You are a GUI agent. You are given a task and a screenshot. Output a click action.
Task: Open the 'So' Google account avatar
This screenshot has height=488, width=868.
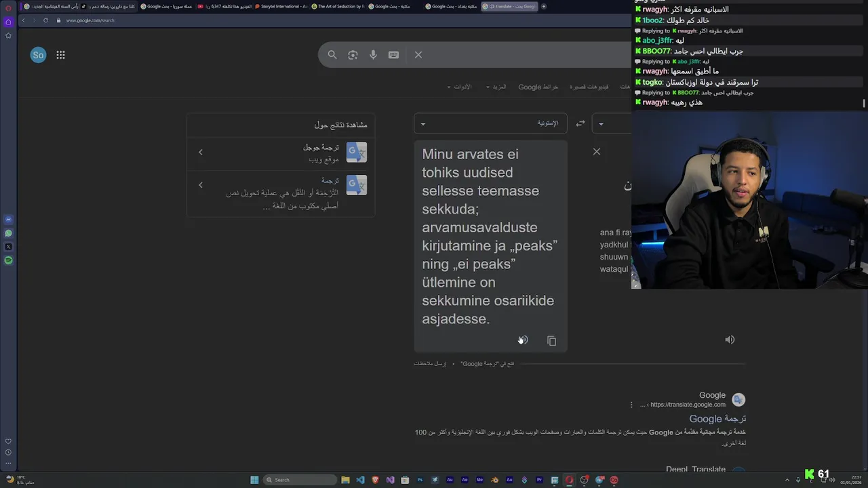point(38,55)
